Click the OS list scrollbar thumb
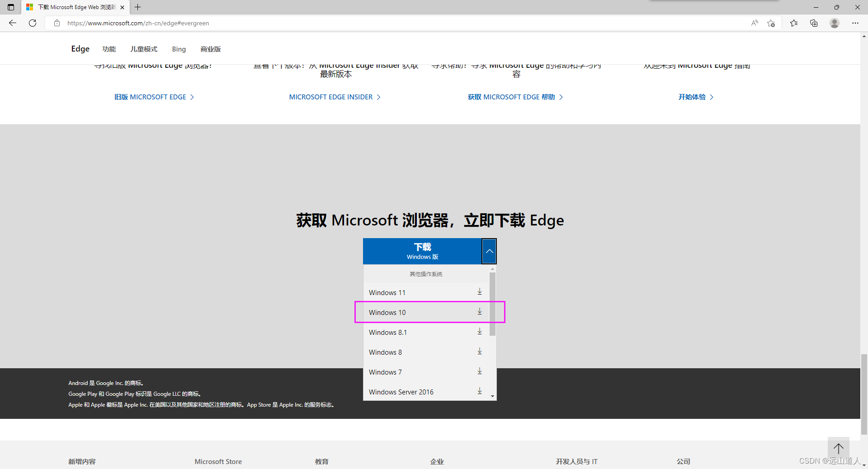 492,304
